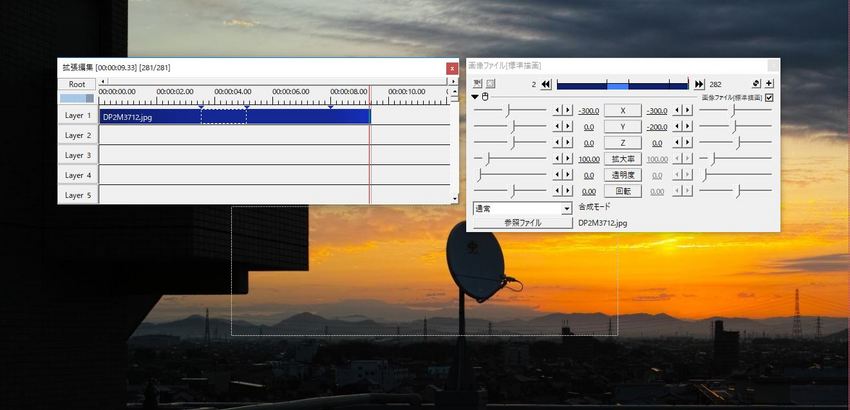Decrease the right X value with its left arrow

coord(677,111)
